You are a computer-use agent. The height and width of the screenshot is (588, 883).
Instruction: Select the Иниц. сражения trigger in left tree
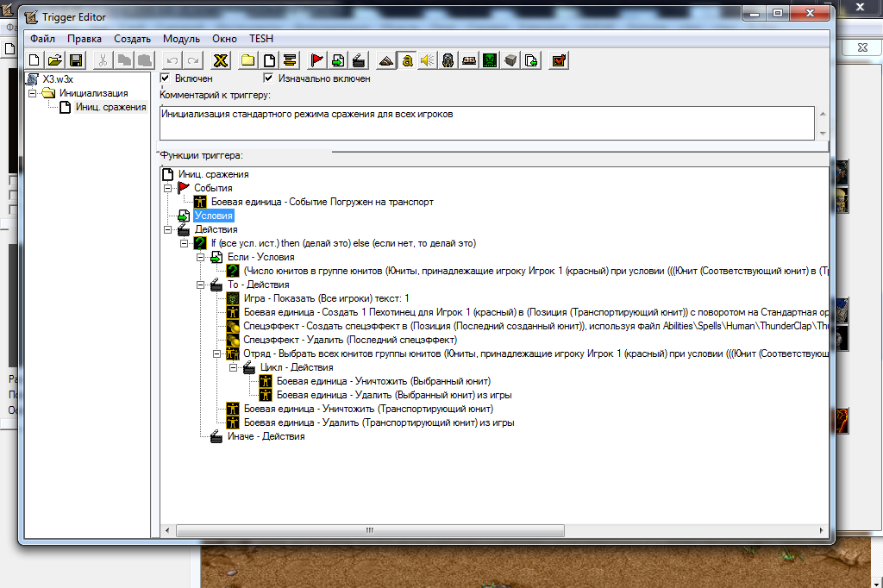coord(111,107)
